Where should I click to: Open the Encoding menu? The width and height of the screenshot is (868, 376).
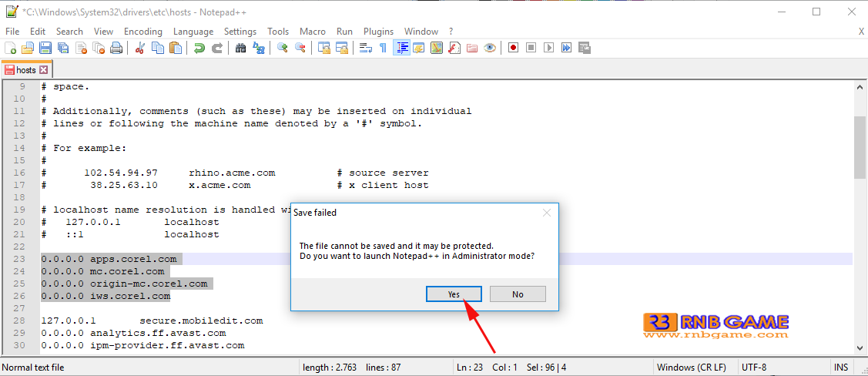coord(142,32)
